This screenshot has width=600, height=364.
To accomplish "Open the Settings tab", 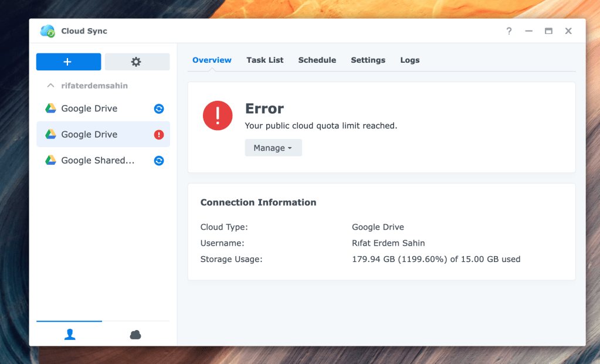I will [x=368, y=60].
